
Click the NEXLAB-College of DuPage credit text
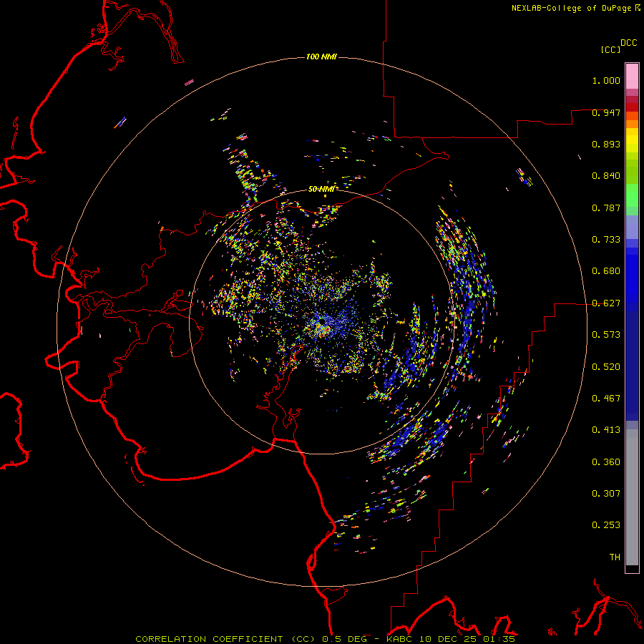click(572, 8)
